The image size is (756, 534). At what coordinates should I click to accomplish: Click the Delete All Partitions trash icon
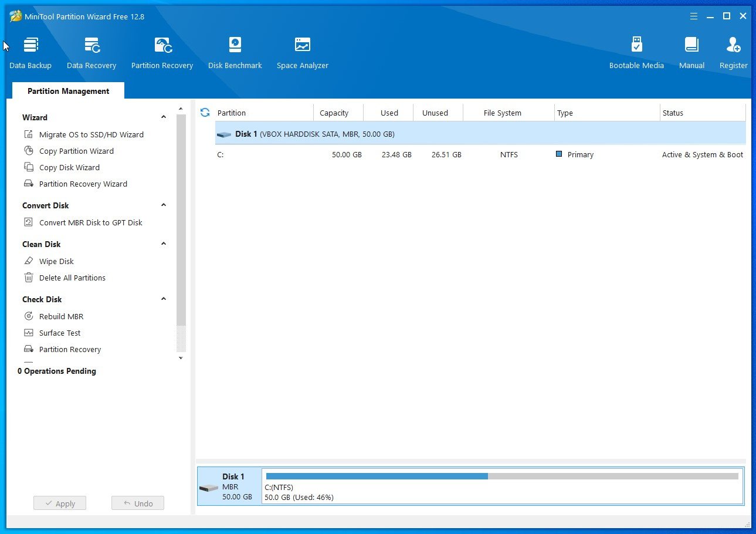coord(28,278)
